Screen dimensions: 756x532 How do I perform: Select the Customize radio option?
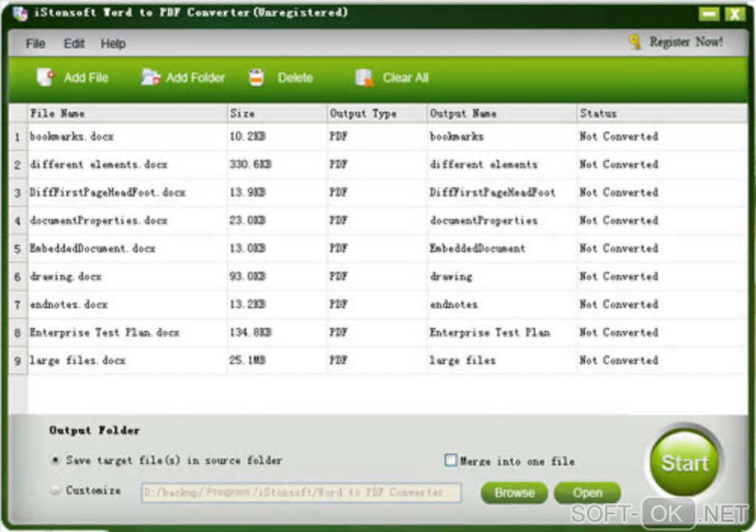[56, 491]
